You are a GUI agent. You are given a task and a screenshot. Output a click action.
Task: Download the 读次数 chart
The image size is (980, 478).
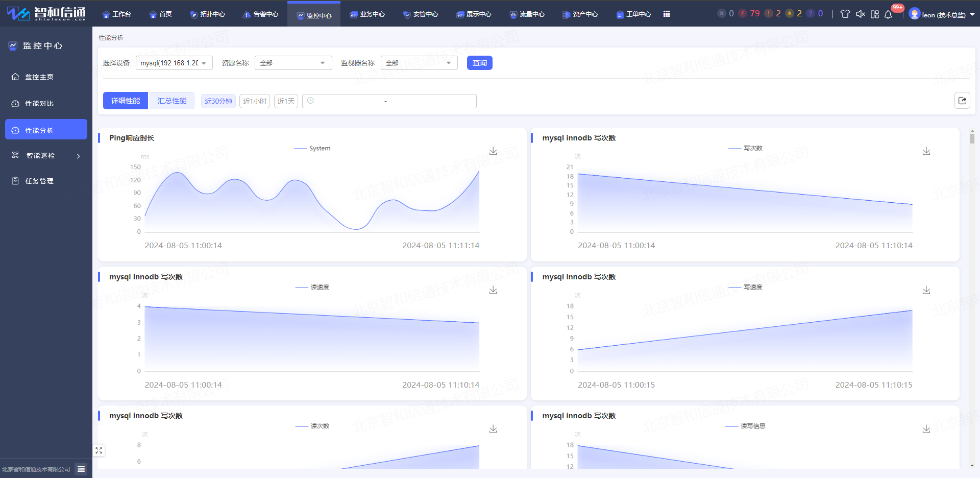pyautogui.click(x=493, y=429)
